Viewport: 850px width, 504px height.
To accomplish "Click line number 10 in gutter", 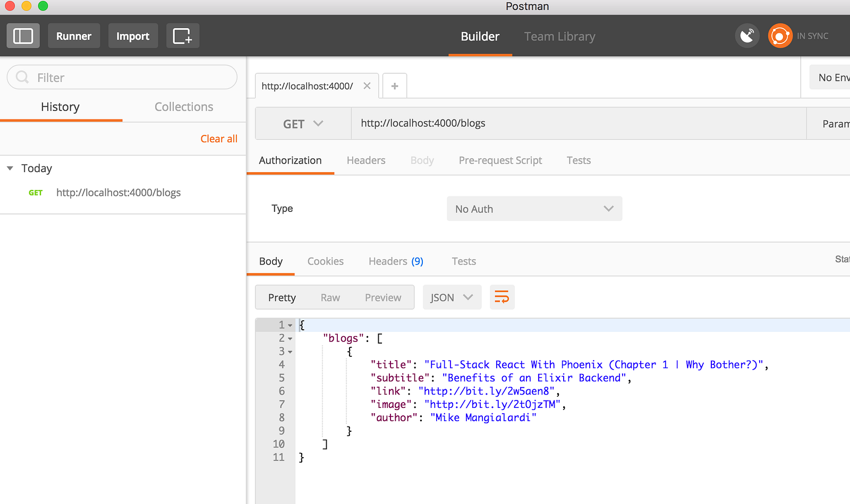I will 279,444.
